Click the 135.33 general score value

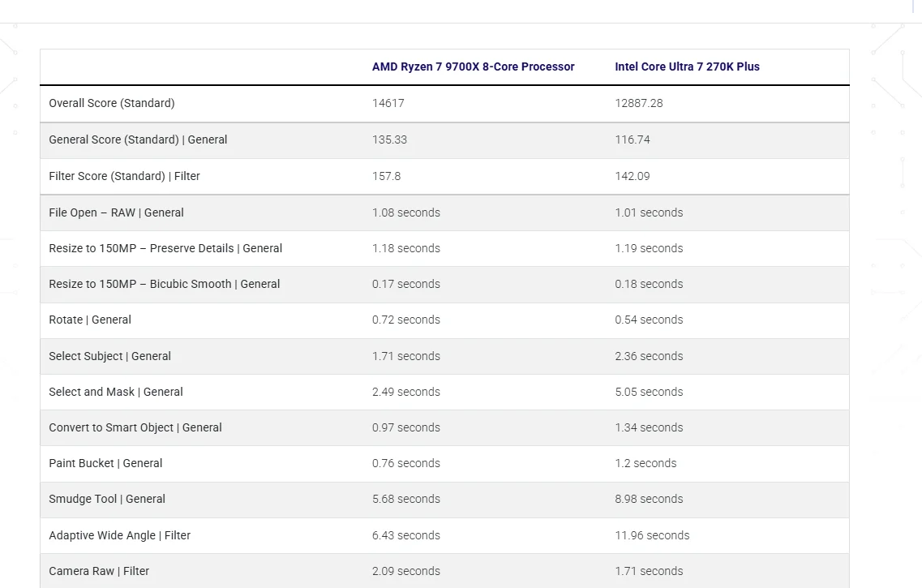pos(389,139)
